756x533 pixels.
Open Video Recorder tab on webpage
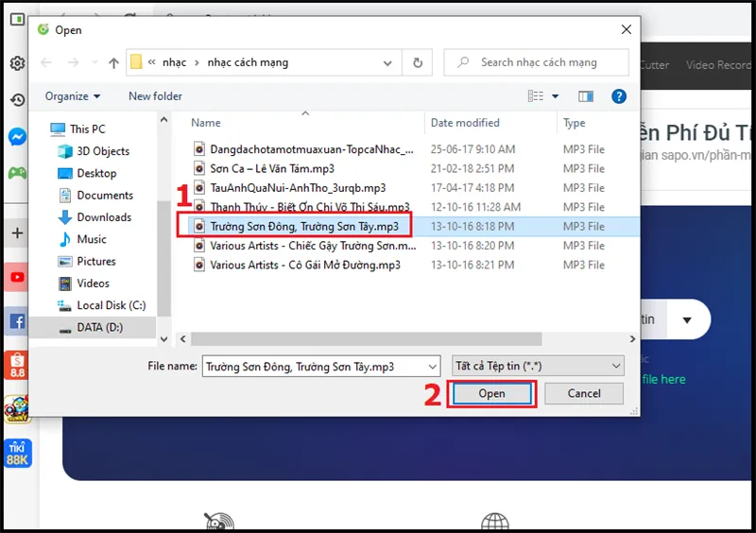pos(718,65)
